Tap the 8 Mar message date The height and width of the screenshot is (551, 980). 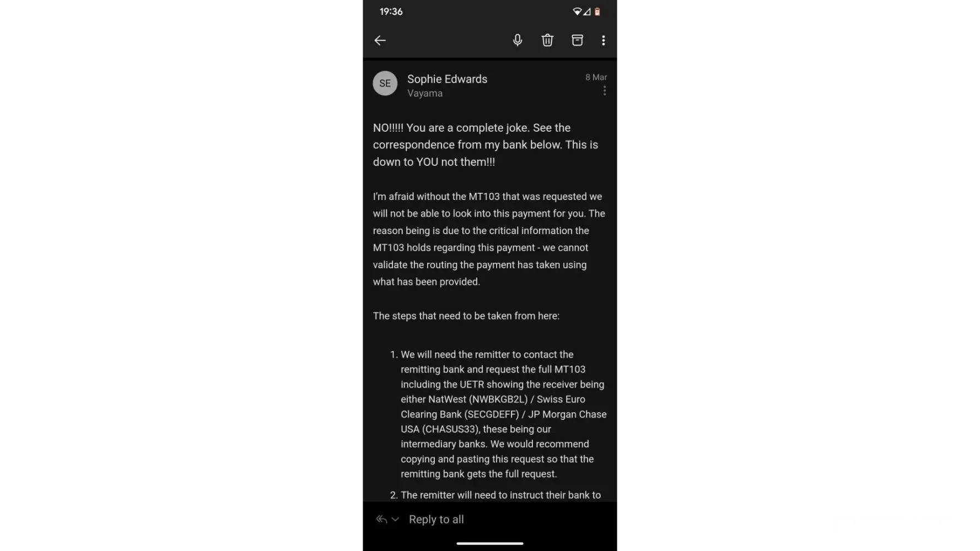pos(596,77)
